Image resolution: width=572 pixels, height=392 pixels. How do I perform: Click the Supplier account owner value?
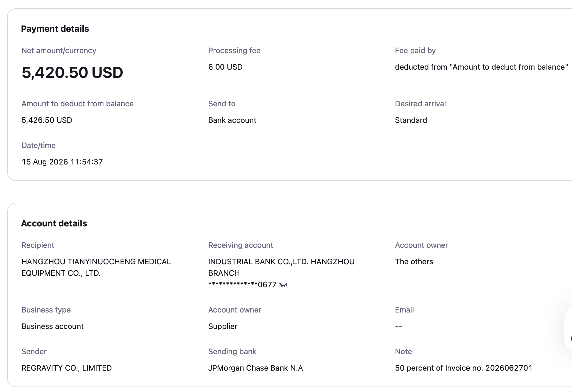coord(223,326)
